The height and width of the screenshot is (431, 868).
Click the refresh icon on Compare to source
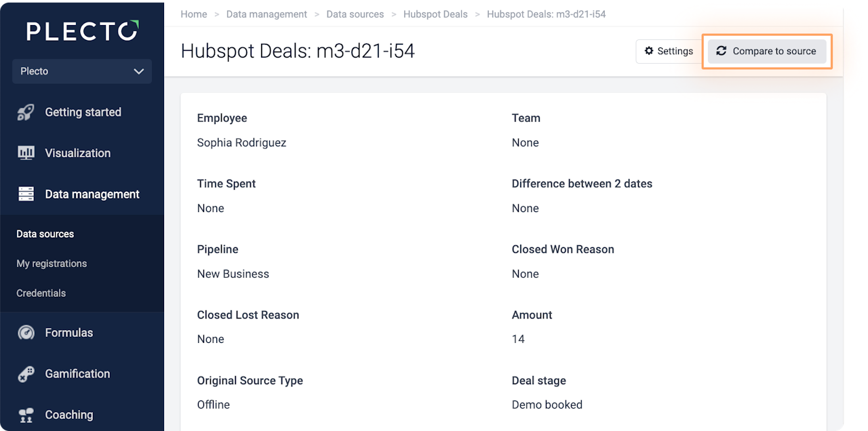pyautogui.click(x=722, y=52)
